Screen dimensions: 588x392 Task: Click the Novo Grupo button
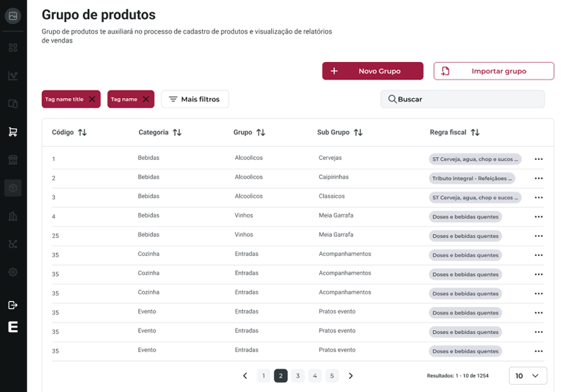[373, 71]
